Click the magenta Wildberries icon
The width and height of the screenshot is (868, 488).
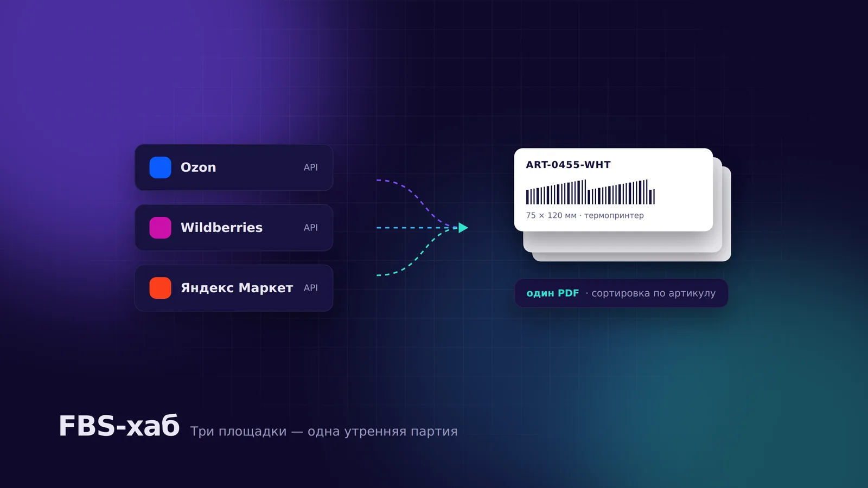(160, 228)
